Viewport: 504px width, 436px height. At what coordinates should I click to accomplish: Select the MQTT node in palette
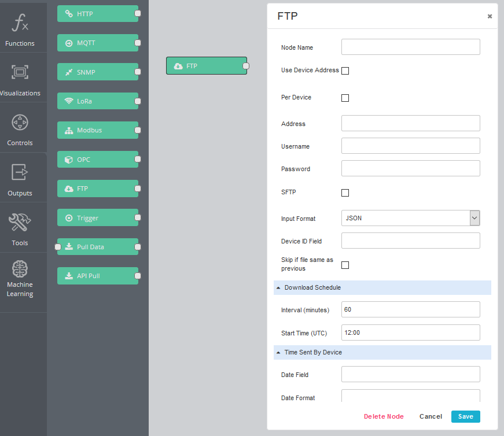pyautogui.click(x=98, y=43)
